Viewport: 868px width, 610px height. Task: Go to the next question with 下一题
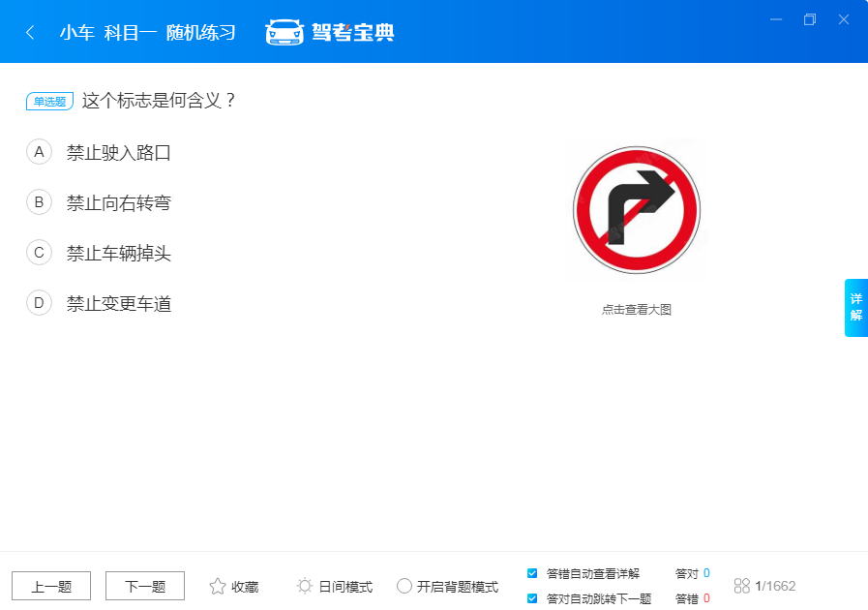click(144, 585)
